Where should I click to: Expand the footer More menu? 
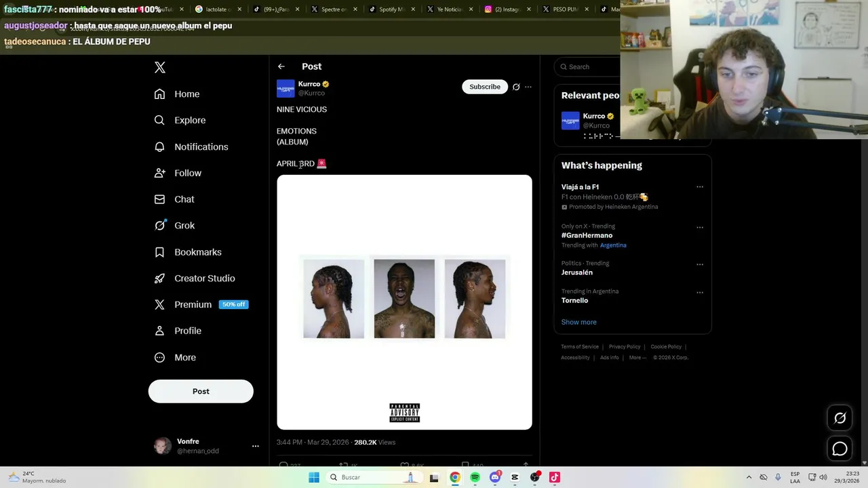[x=637, y=357]
